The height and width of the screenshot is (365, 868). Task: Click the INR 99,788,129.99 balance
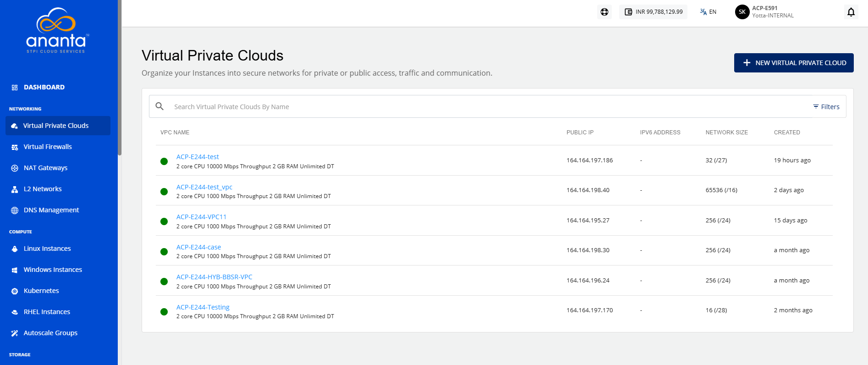659,12
